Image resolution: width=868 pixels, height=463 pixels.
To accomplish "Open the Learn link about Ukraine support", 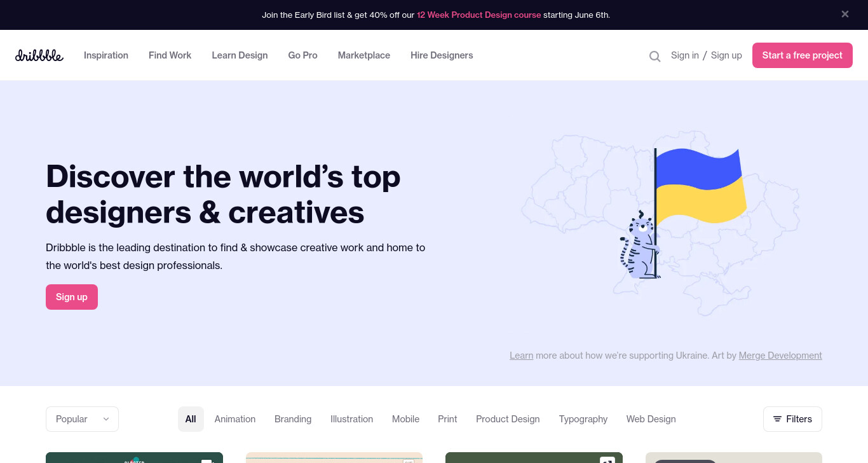I will point(521,356).
